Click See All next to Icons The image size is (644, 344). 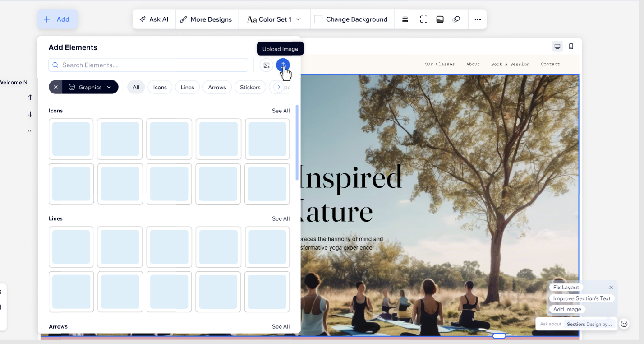[x=281, y=111]
